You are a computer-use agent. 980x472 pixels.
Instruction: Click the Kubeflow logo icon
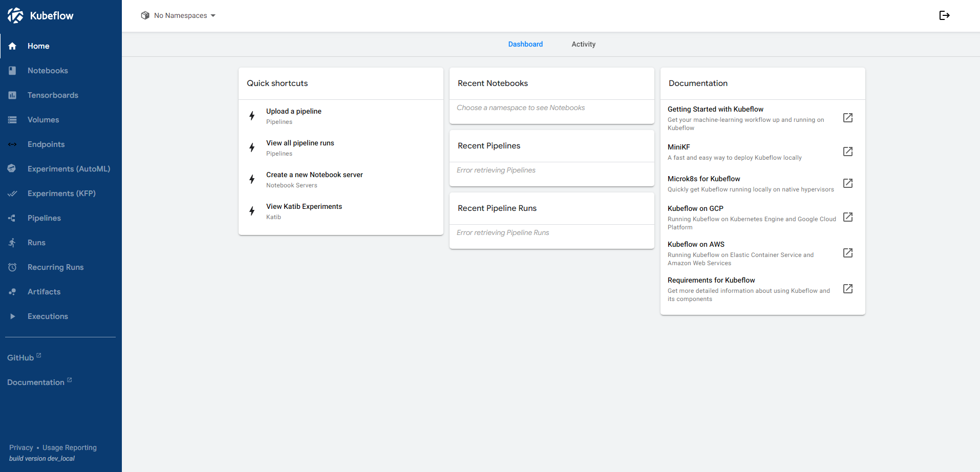pos(15,15)
